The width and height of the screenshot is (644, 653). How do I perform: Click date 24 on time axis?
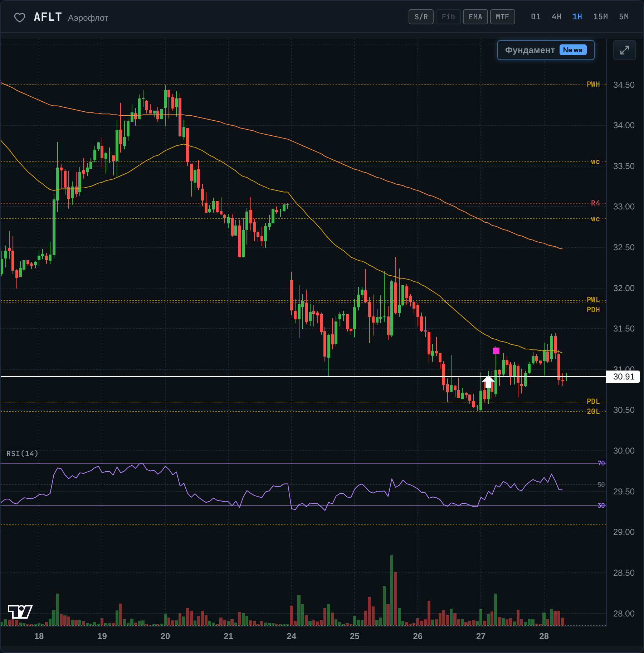291,636
